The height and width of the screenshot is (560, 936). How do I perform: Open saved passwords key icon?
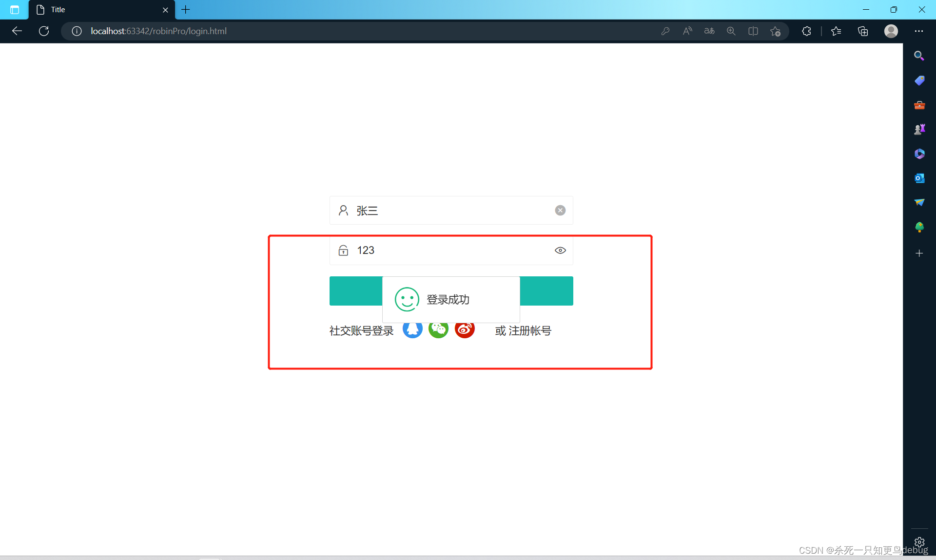pyautogui.click(x=665, y=31)
